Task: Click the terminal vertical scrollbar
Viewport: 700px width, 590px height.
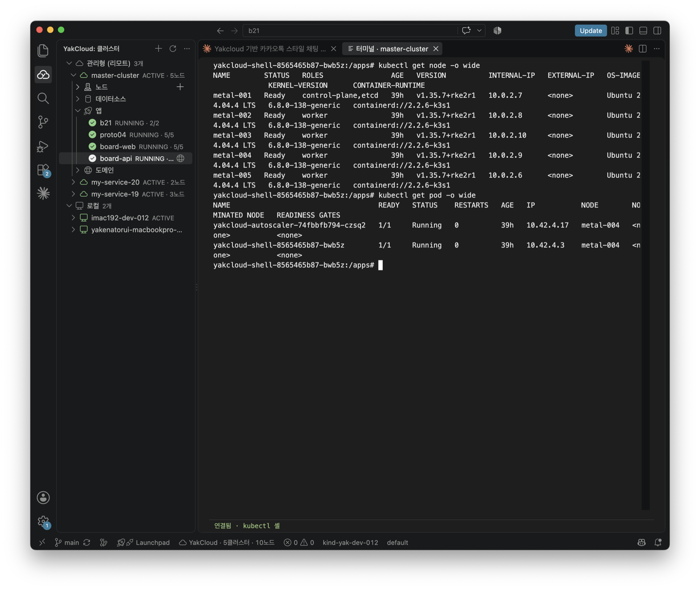Action: coord(646,285)
